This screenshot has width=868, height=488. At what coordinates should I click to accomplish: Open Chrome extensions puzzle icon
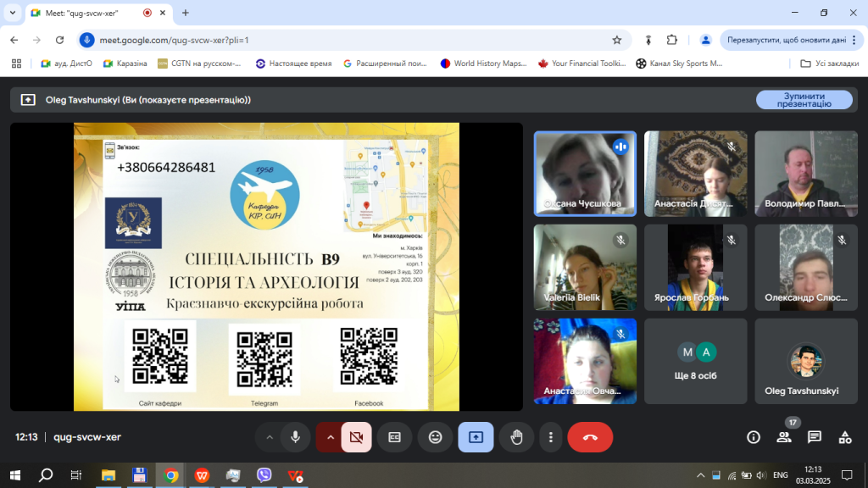tap(672, 40)
